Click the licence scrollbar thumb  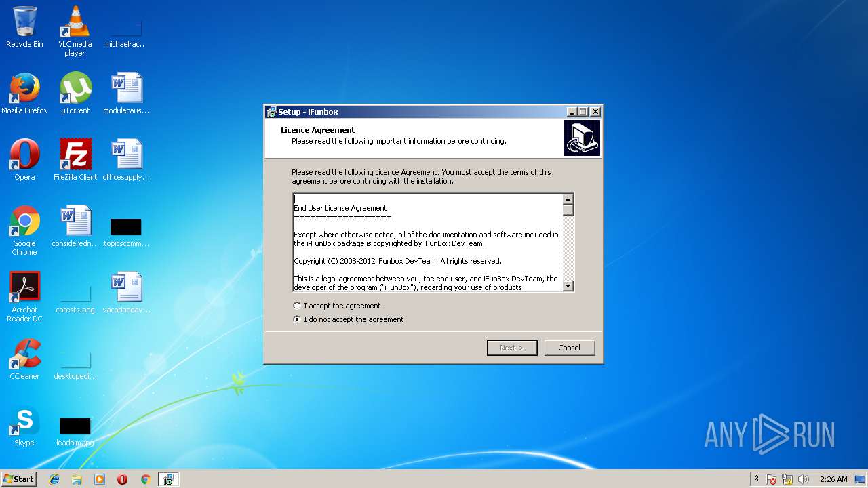tap(568, 210)
